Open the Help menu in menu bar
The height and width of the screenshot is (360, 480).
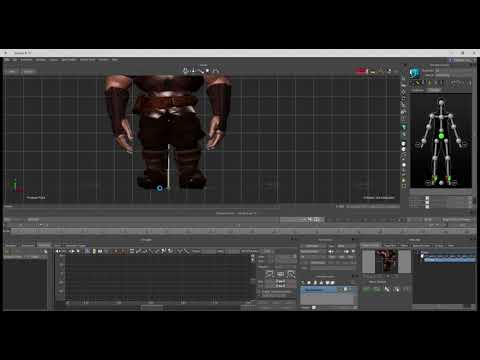pos(115,60)
